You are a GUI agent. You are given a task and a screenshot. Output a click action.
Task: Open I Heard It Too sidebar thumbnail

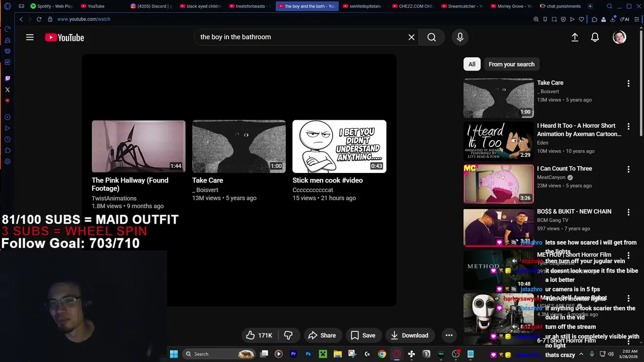(x=499, y=141)
